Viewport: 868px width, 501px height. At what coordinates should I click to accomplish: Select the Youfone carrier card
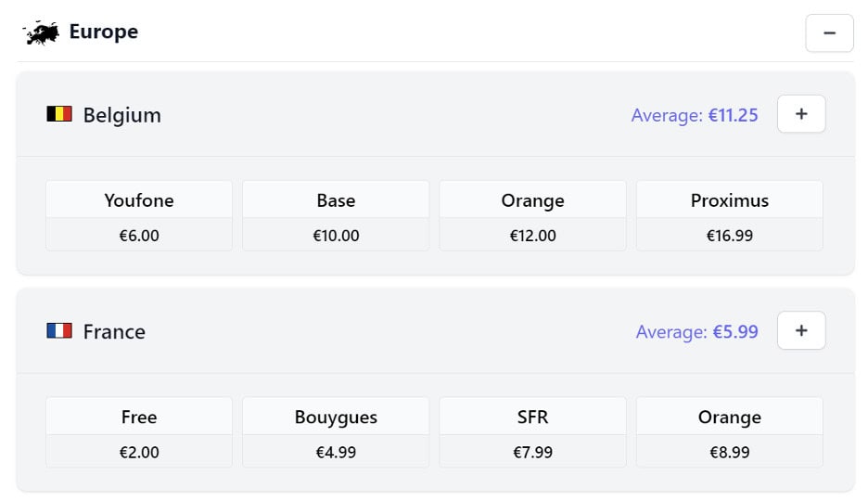pos(139,215)
